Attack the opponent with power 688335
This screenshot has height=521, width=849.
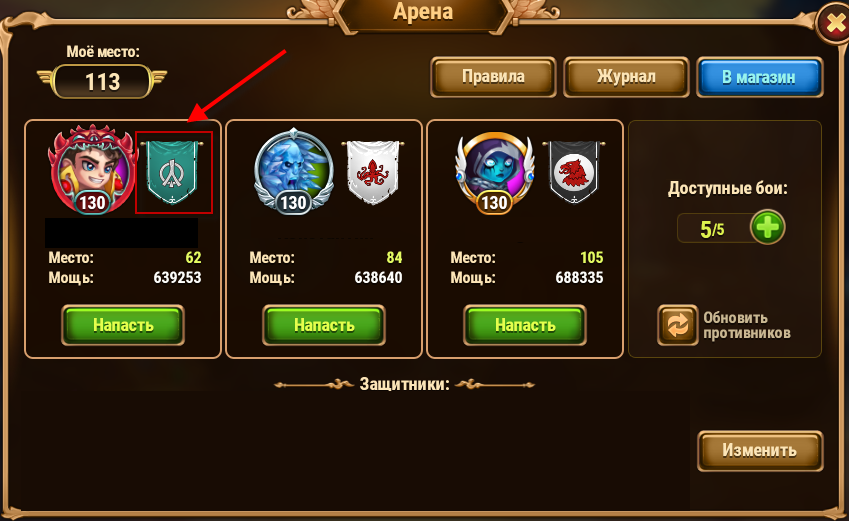click(x=525, y=325)
